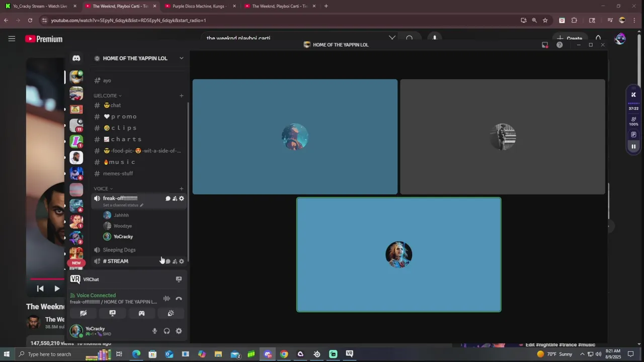Screen dimensions: 644x362
Task: Open freak-off channel settings gear
Action: point(182,199)
